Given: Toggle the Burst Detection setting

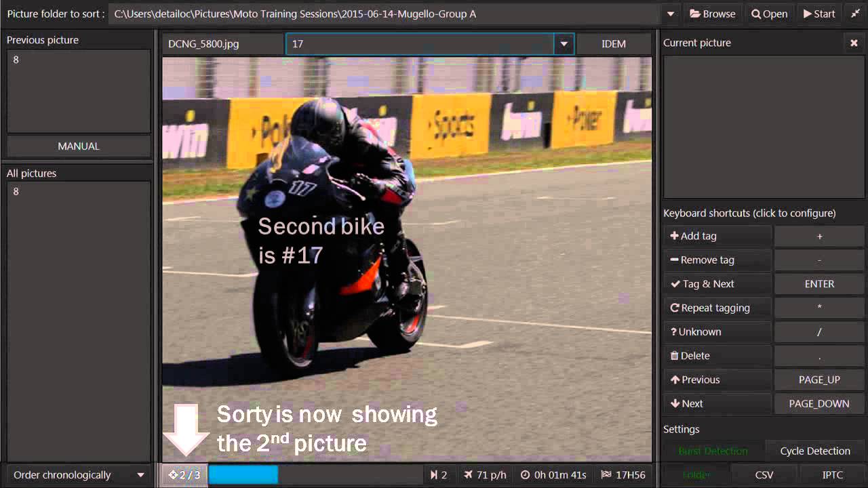Looking at the screenshot, I should (x=713, y=451).
